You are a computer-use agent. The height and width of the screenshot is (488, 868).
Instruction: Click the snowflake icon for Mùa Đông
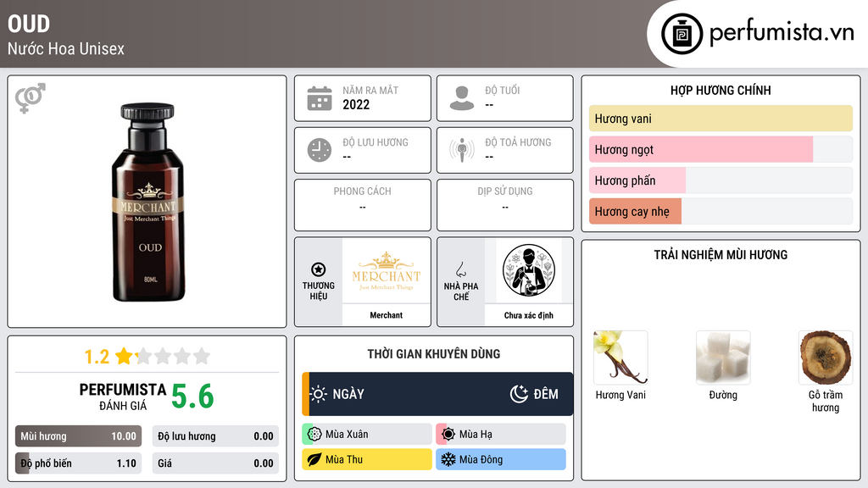[x=448, y=459]
